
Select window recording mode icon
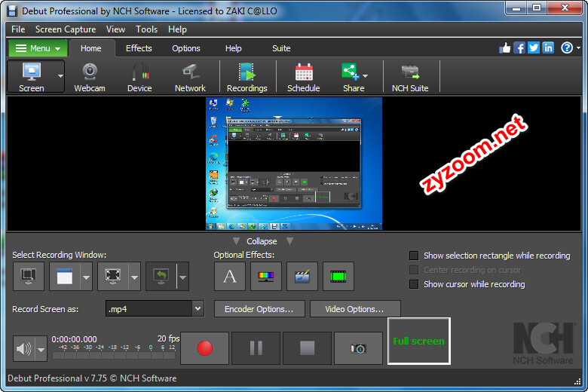[65, 277]
